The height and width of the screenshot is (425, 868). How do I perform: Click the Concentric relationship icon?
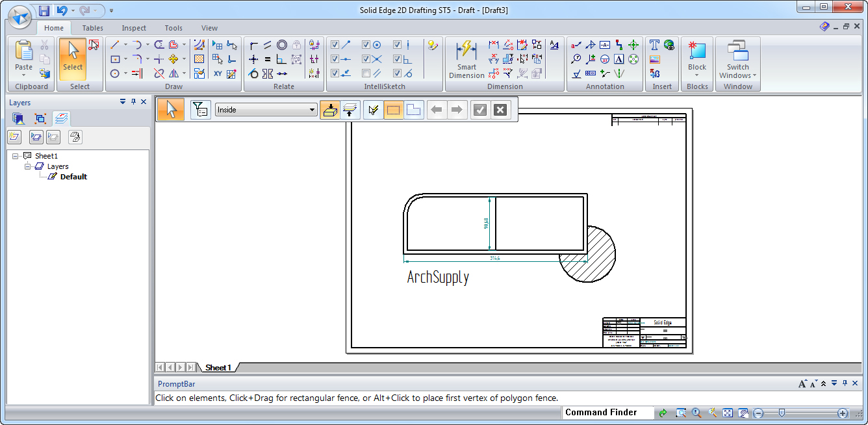click(x=282, y=45)
